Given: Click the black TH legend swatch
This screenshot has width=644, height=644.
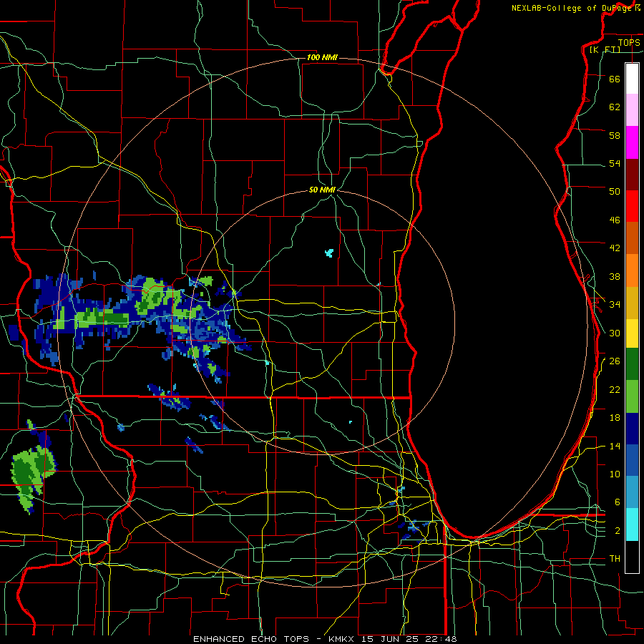Looking at the screenshot, I should click(x=632, y=557).
